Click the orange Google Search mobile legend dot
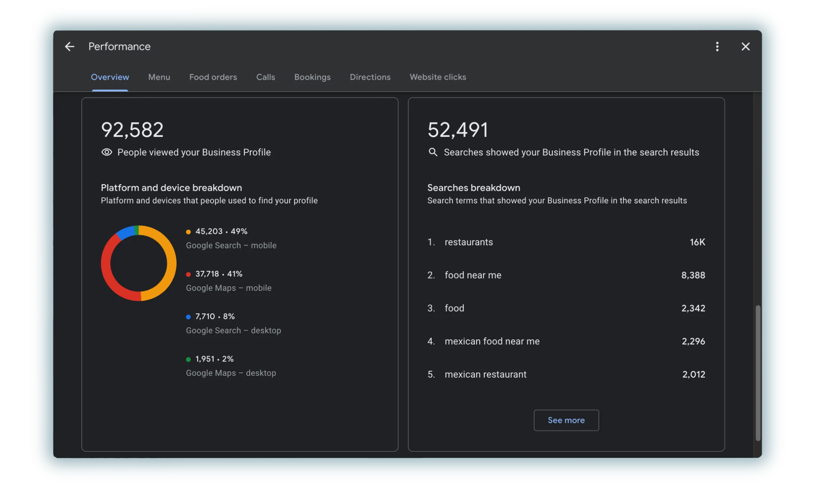The height and width of the screenshot is (504, 823). [x=188, y=232]
